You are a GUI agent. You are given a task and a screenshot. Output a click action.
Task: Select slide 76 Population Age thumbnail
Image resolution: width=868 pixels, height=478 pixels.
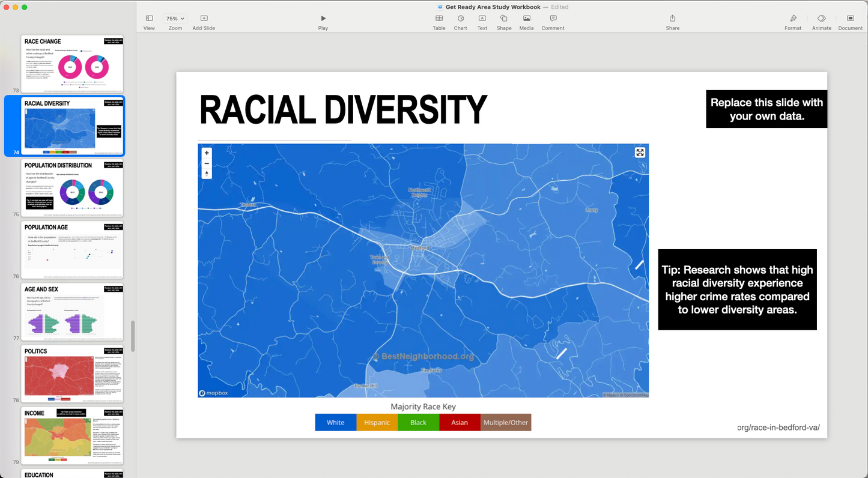click(73, 250)
